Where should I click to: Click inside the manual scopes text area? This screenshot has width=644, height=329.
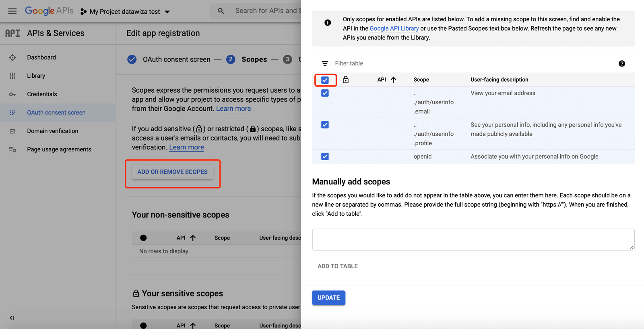(473, 240)
